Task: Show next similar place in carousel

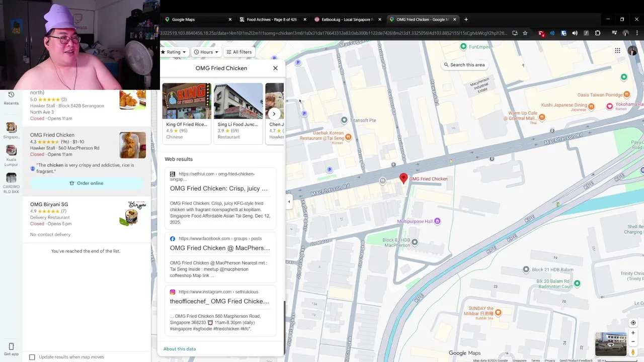Action: click(x=274, y=114)
